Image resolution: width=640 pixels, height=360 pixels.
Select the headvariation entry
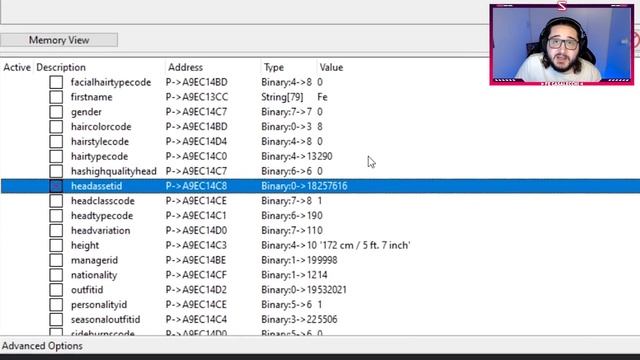pyautogui.click(x=100, y=231)
